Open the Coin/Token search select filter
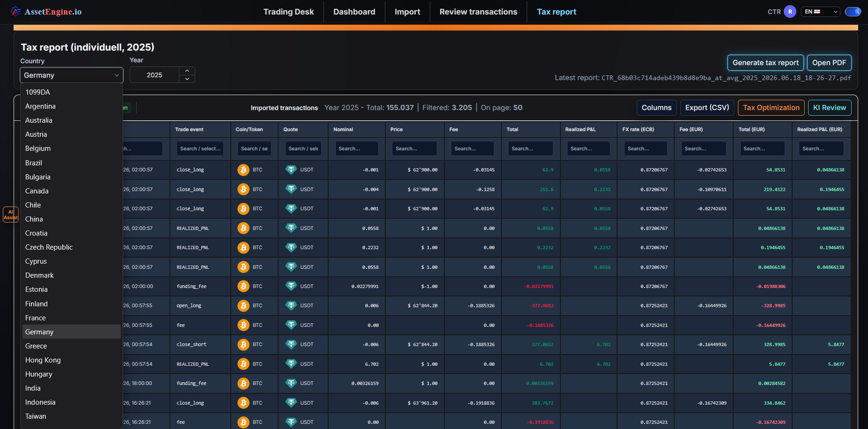The height and width of the screenshot is (429, 868). pos(254,148)
